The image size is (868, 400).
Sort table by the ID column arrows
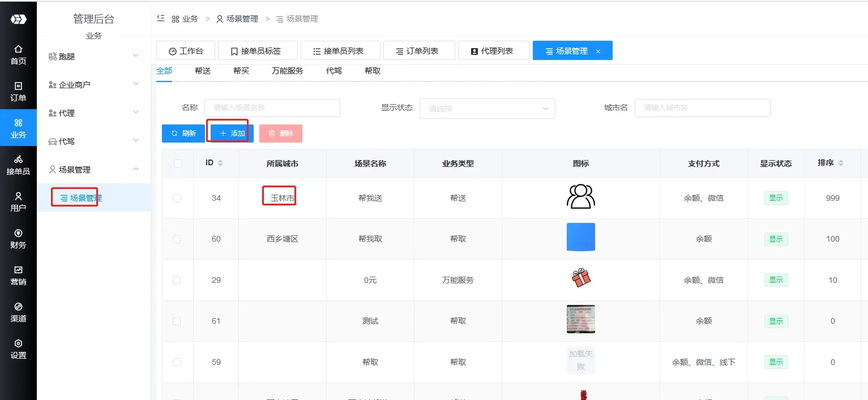click(x=220, y=163)
